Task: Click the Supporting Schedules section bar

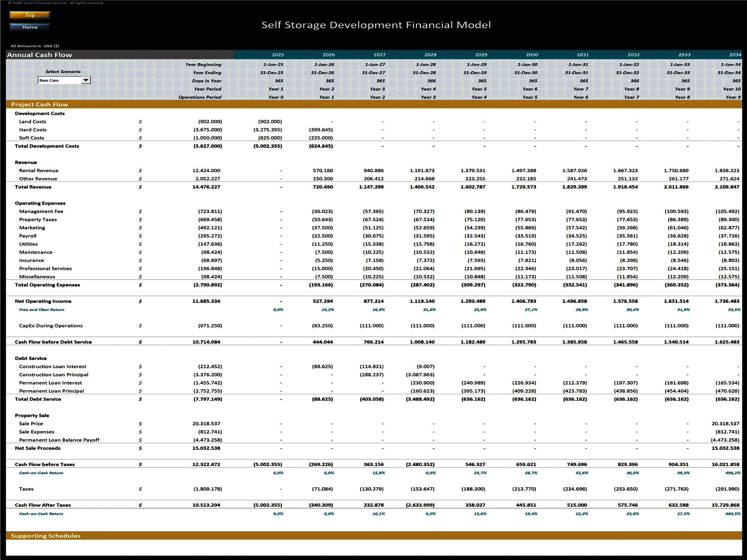Action: point(46,535)
